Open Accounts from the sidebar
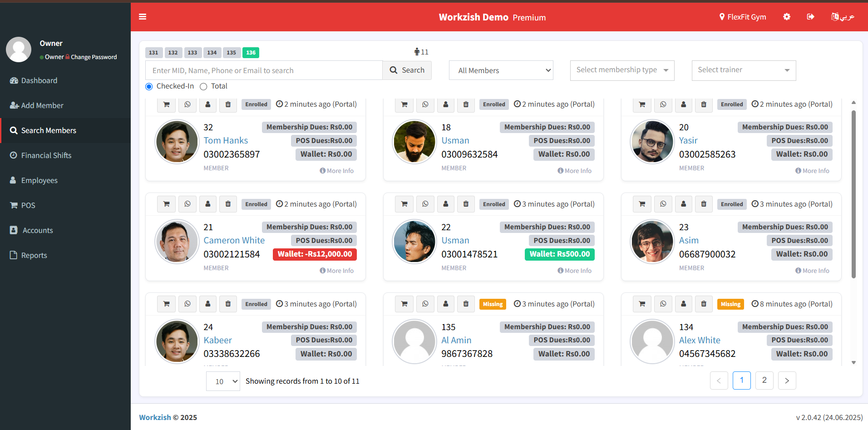Viewport: 868px width, 430px height. 65,230
